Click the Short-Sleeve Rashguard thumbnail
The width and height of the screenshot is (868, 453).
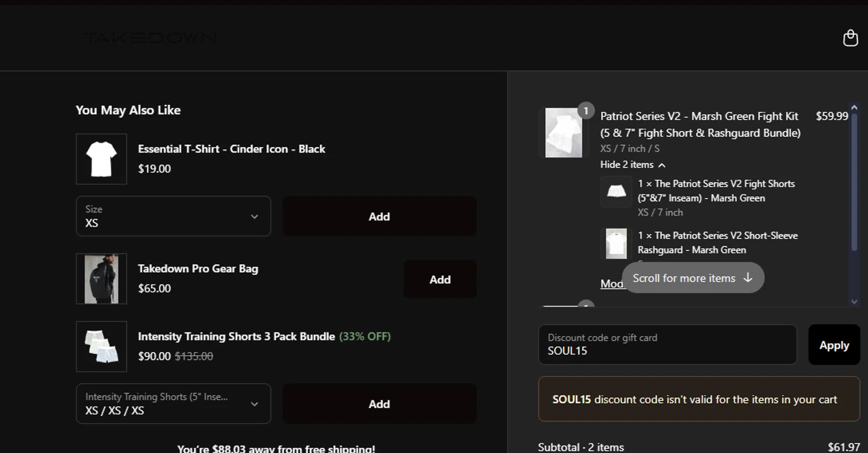(616, 243)
